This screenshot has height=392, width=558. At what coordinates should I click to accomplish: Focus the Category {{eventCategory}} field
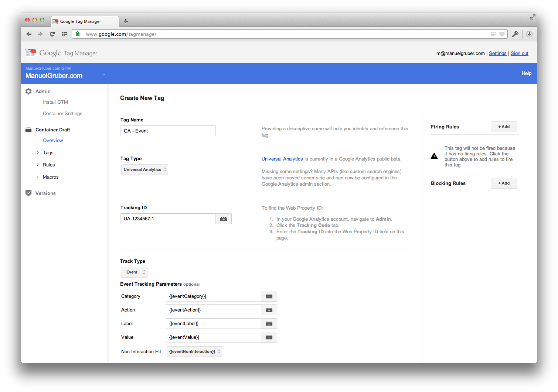tap(214, 296)
